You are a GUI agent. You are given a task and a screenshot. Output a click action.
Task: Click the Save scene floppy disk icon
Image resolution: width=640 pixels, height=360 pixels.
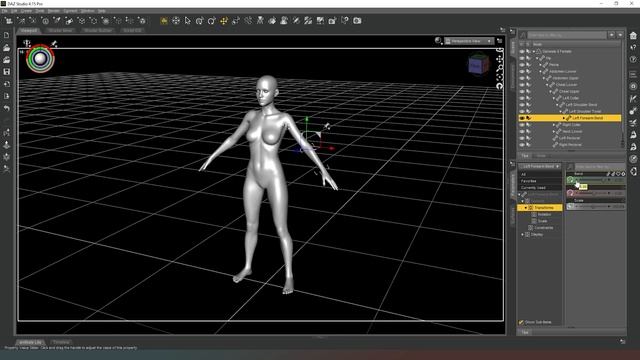tap(7, 71)
